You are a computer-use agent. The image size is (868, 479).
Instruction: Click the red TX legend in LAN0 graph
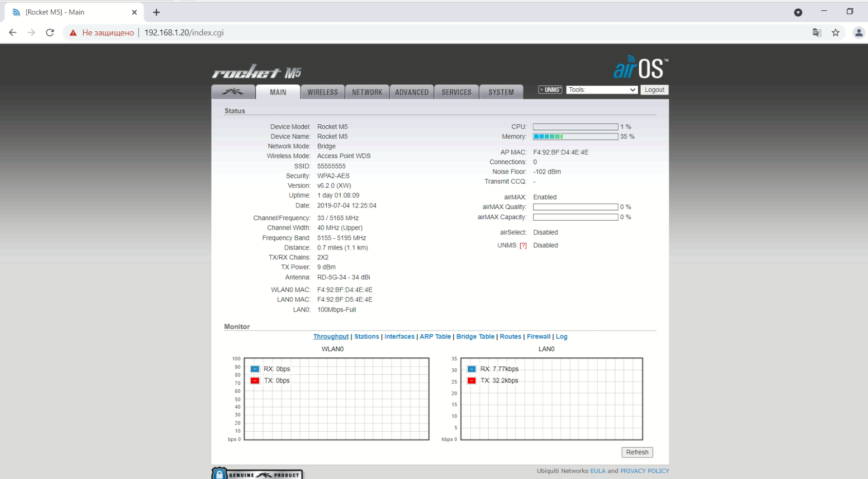(x=472, y=380)
